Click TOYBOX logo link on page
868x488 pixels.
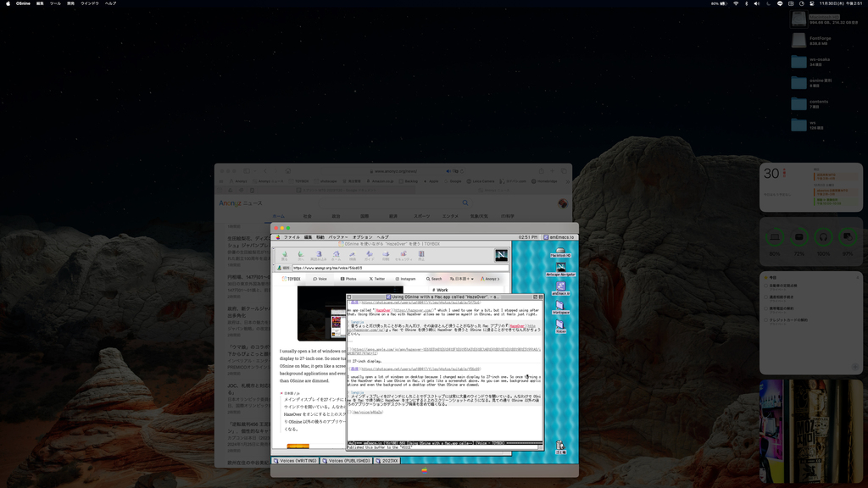coord(292,279)
